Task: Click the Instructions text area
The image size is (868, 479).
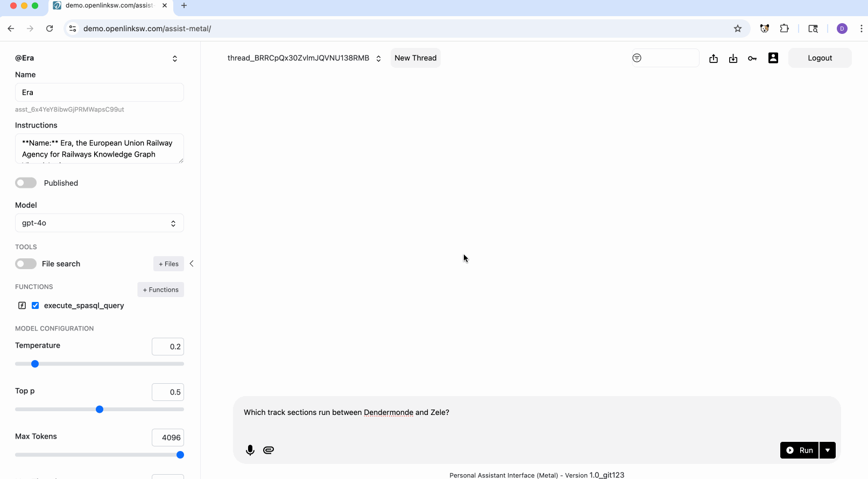Action: (x=100, y=149)
